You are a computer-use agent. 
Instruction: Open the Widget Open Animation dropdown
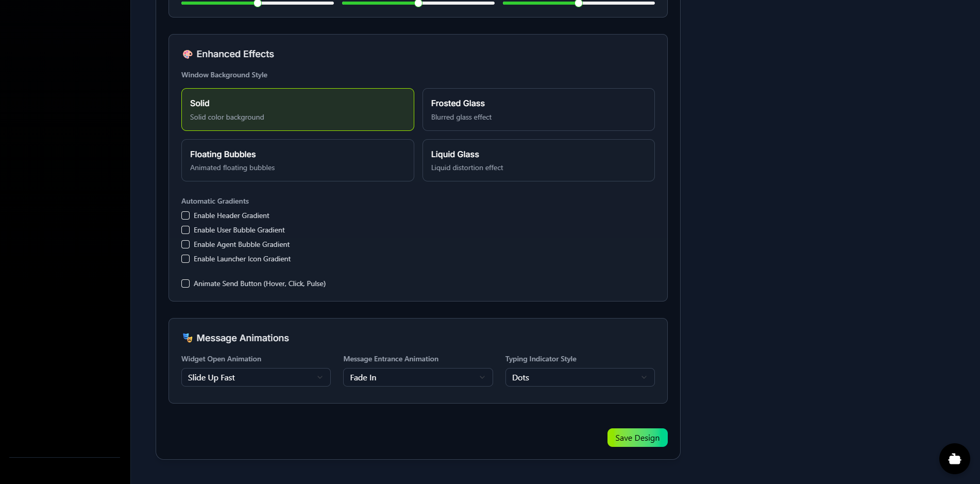click(x=256, y=377)
